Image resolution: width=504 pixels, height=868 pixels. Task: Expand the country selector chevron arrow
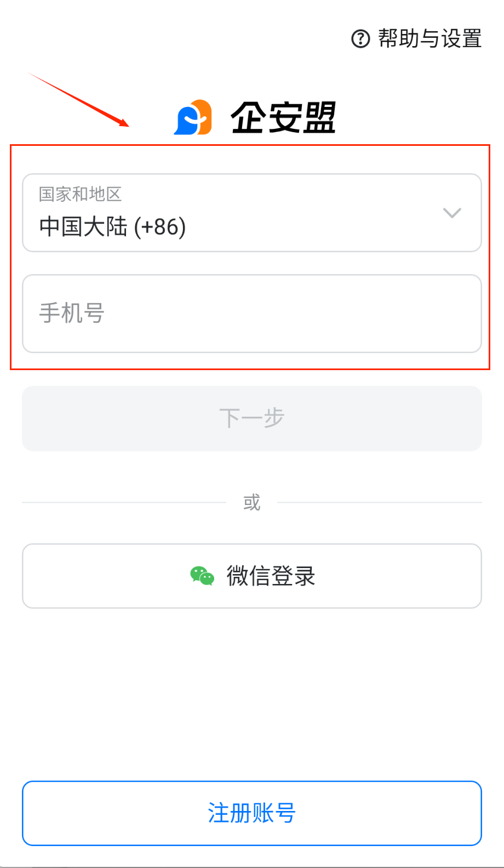tap(452, 213)
